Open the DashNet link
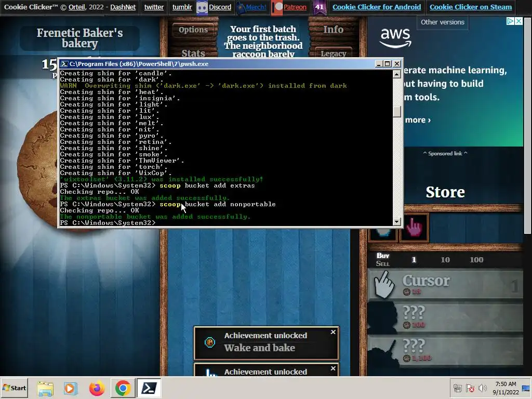 (123, 7)
